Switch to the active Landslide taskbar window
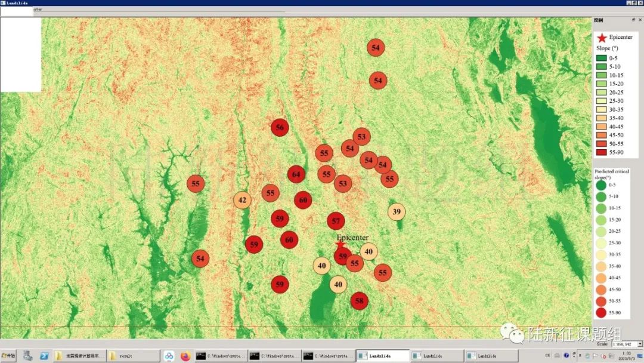 point(382,356)
